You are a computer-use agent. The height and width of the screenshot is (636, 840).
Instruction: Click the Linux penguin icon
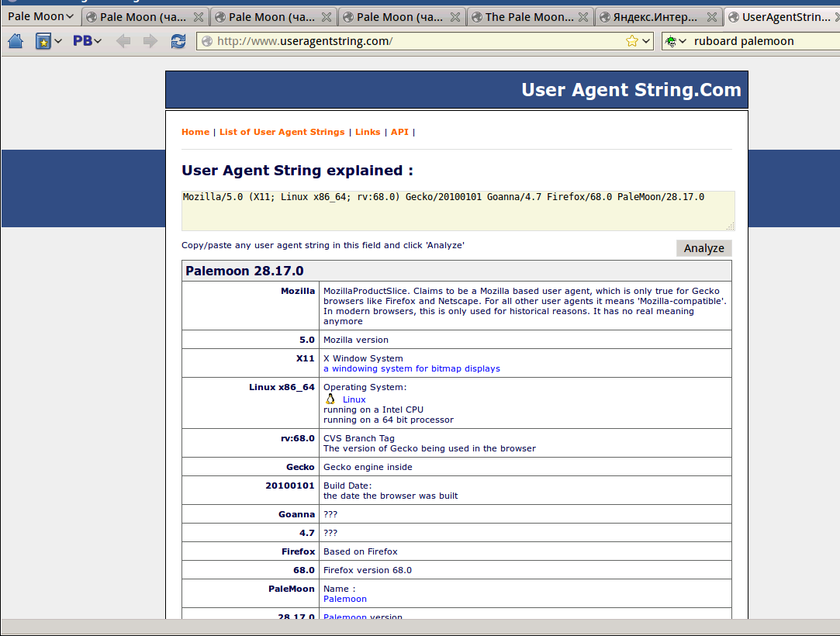click(330, 399)
